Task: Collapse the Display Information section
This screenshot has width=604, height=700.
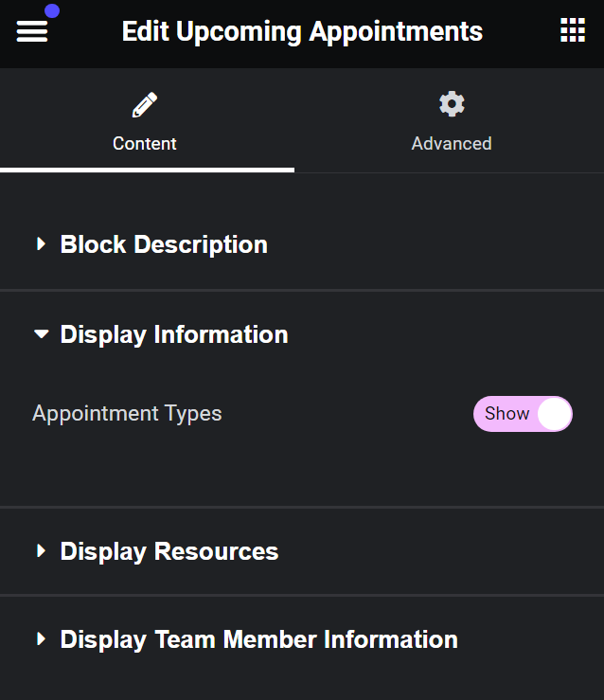Action: pyautogui.click(x=302, y=334)
